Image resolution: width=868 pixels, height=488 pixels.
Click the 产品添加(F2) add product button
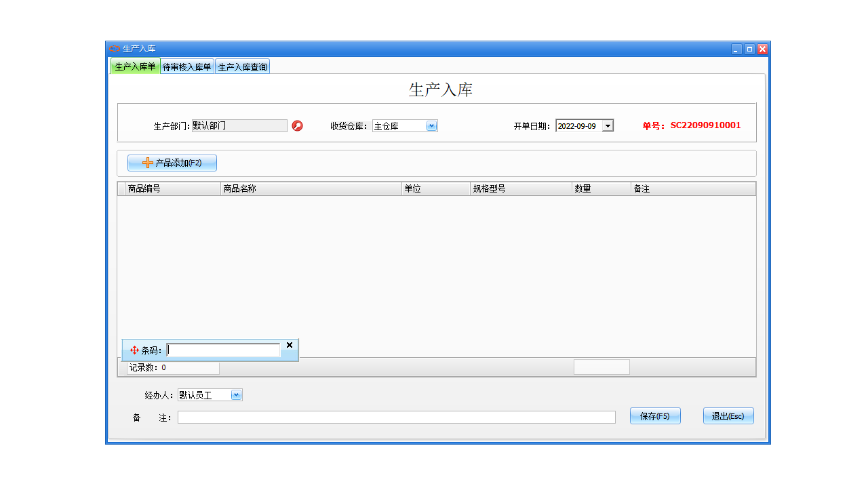[x=172, y=163]
